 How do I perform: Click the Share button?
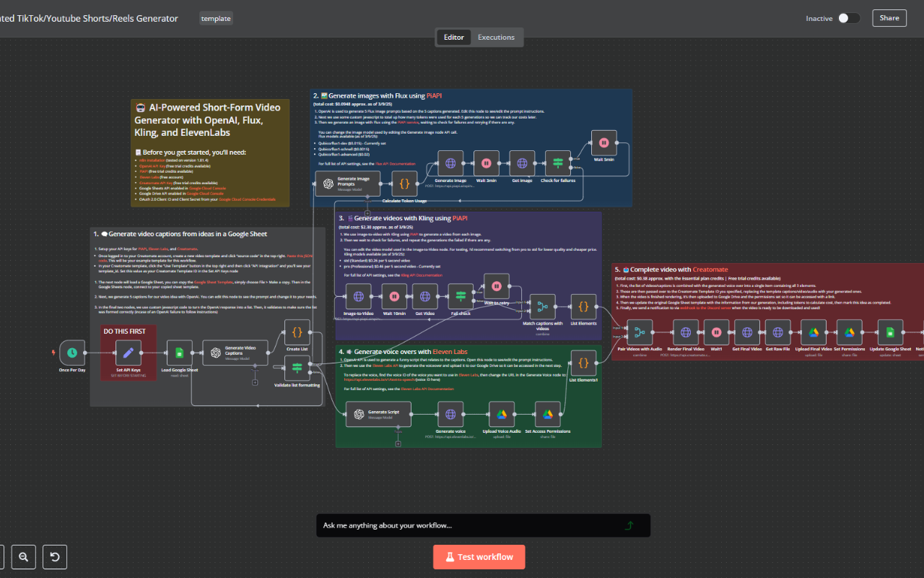889,18
